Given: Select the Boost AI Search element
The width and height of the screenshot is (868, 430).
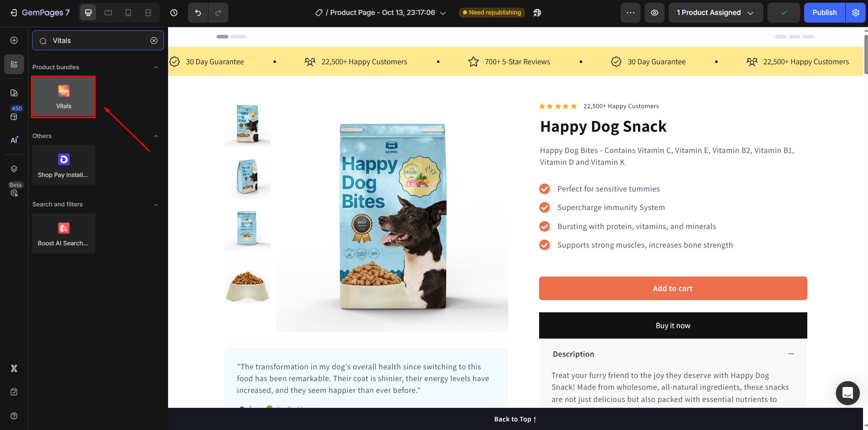Looking at the screenshot, I should [63, 234].
